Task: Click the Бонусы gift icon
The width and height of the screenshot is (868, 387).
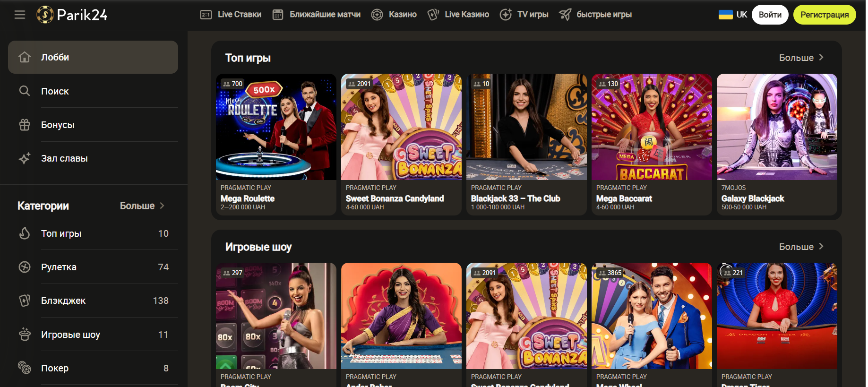Action: click(25, 125)
